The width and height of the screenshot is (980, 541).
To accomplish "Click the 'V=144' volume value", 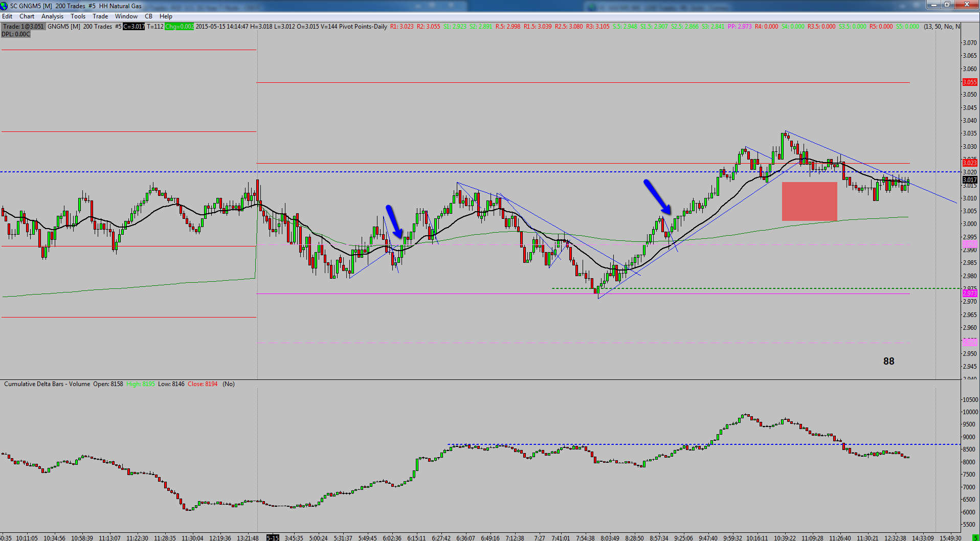I will click(329, 27).
